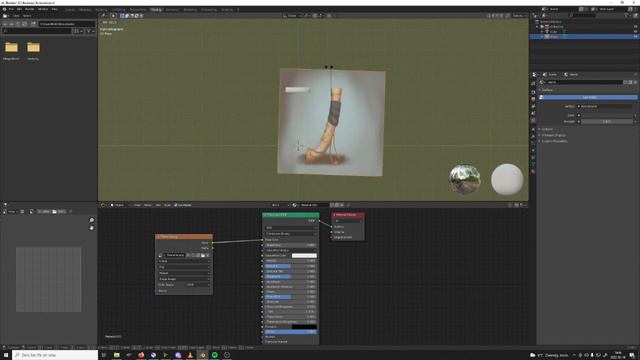Open the Object properties tab icon
Viewport: 640px width, 360px height.
point(533,129)
